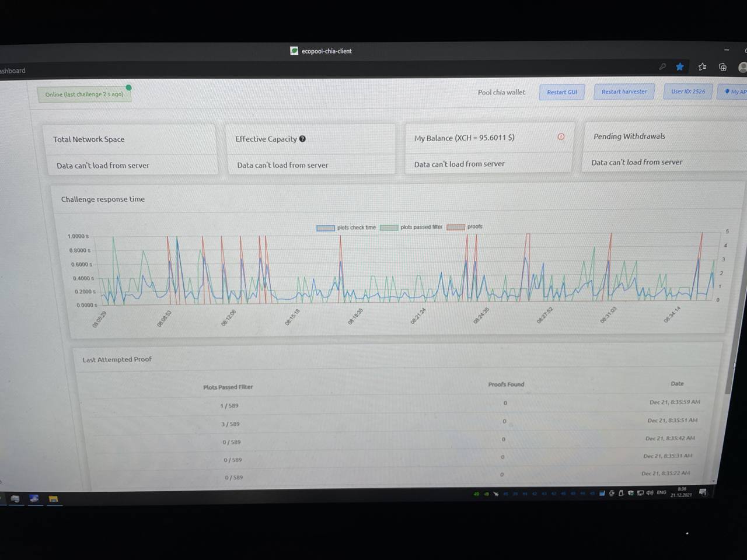Image resolution: width=747 pixels, height=560 pixels.
Task: Click the 1.0000 s y-axis label
Action: (x=78, y=236)
